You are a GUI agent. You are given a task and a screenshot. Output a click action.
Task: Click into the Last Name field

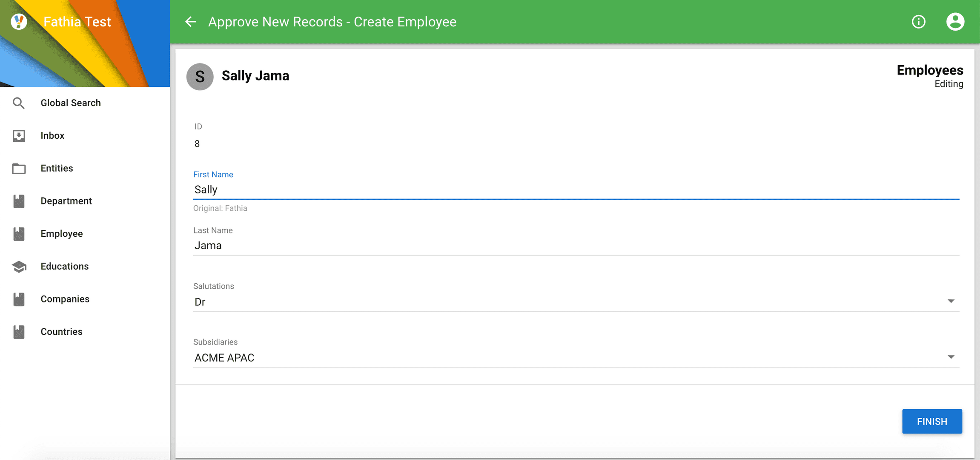(x=576, y=246)
